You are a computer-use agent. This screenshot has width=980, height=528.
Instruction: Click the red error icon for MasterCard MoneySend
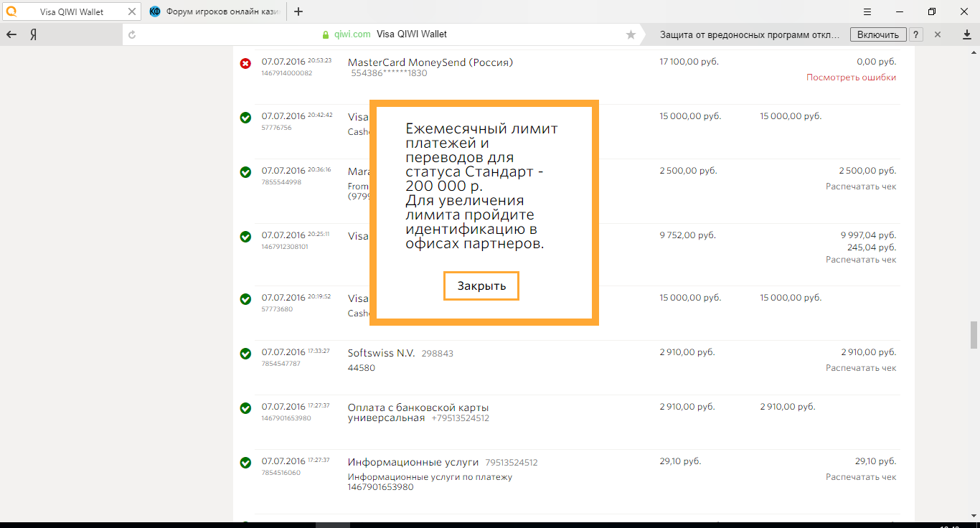245,64
